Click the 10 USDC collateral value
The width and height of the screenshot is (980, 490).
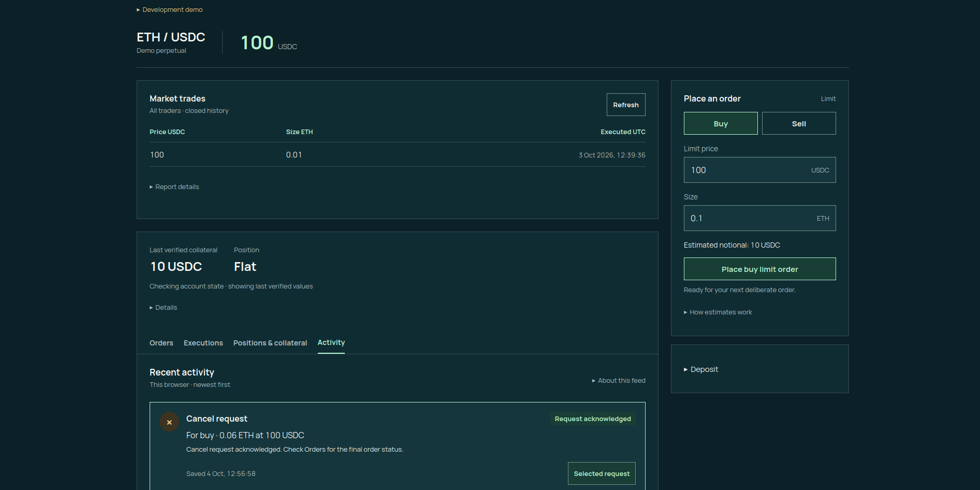[176, 267]
